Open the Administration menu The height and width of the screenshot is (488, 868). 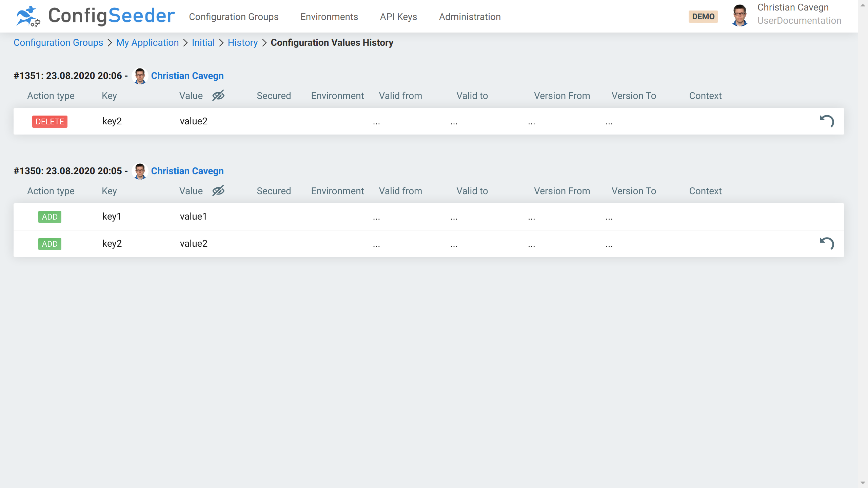click(470, 17)
